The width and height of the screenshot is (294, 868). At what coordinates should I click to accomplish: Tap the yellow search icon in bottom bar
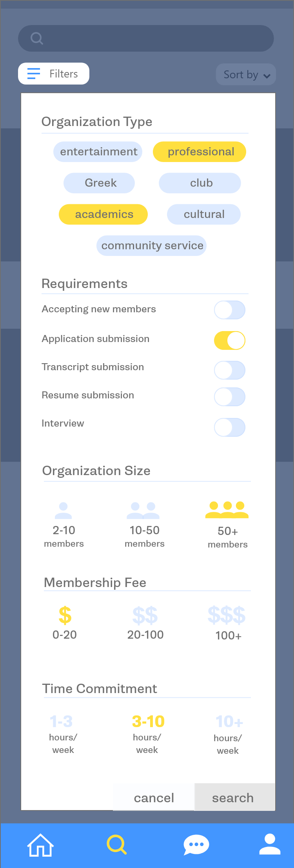[x=117, y=845]
